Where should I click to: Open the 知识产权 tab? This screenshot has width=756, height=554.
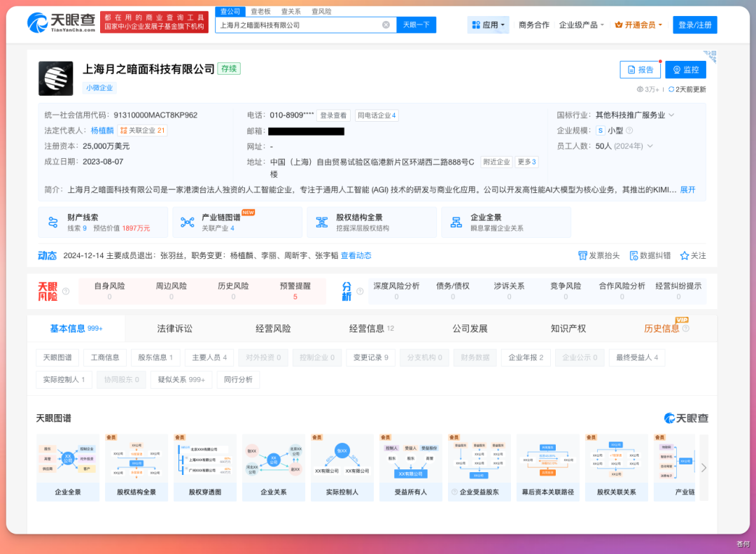568,329
